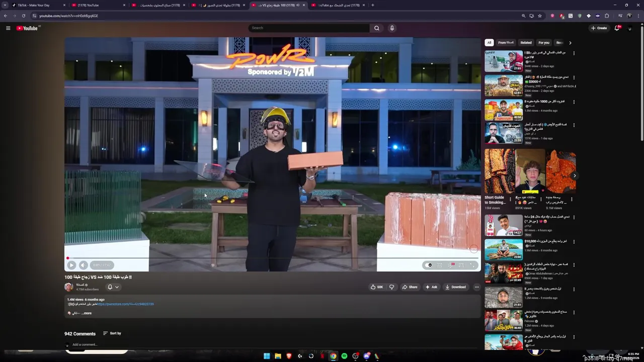Viewport: 644px width, 362px height.
Task: Open a new browser tab
Action: (x=372, y=5)
